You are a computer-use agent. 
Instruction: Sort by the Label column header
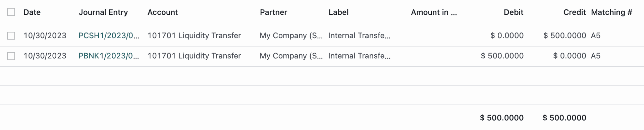(x=338, y=12)
